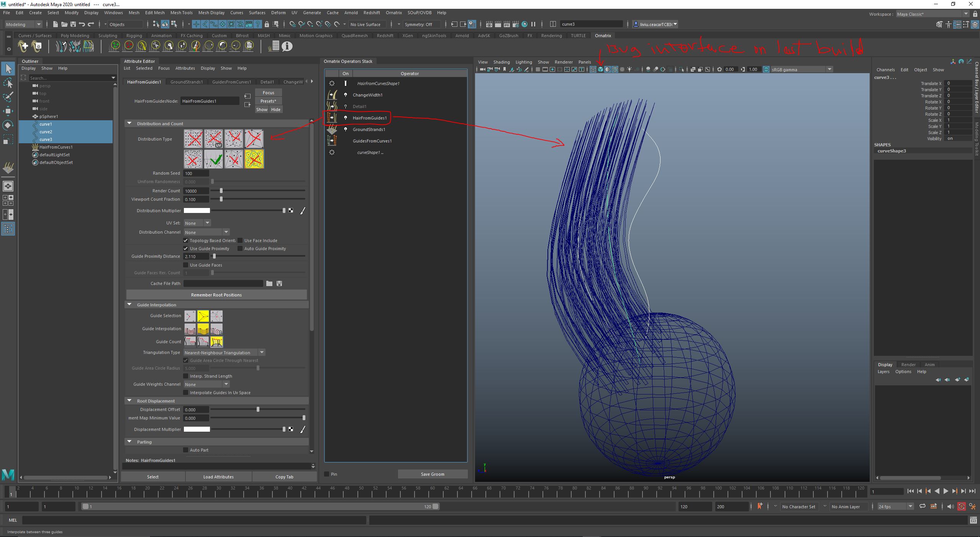Screen dimensions: 980x537
Task: Check the Auto Part option
Action: pos(186,450)
